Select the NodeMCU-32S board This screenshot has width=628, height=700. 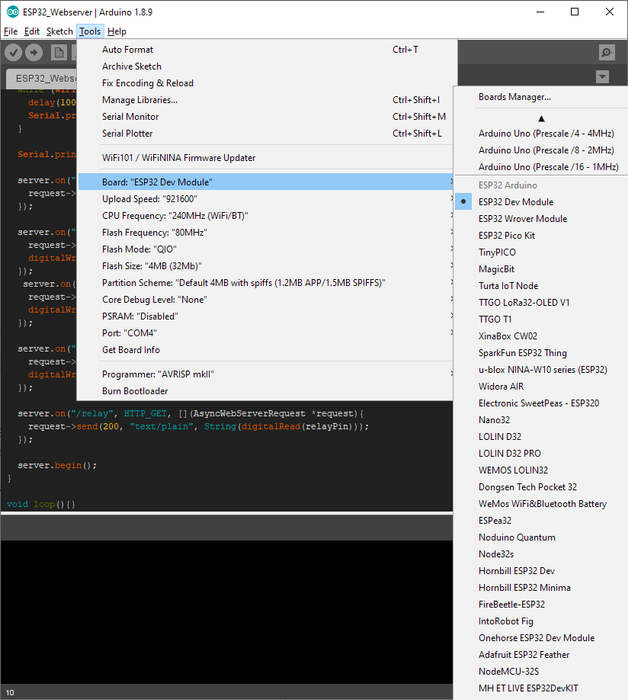pyautogui.click(x=541, y=671)
